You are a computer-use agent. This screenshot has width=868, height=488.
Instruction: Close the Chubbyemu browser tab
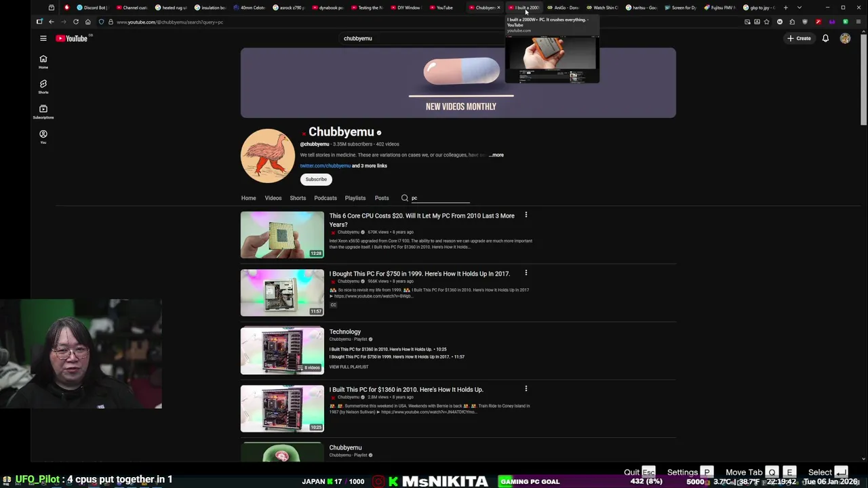coord(499,7)
